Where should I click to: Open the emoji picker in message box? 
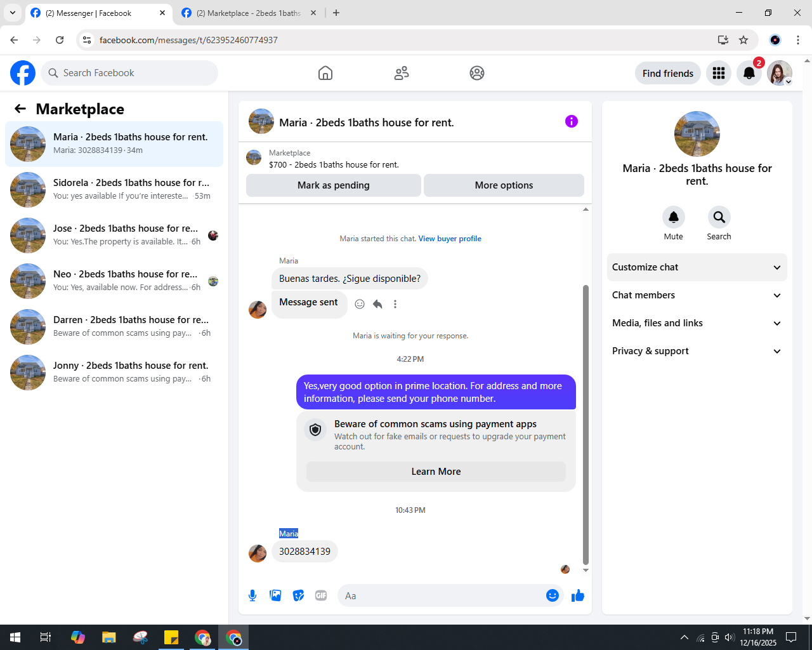coord(553,595)
